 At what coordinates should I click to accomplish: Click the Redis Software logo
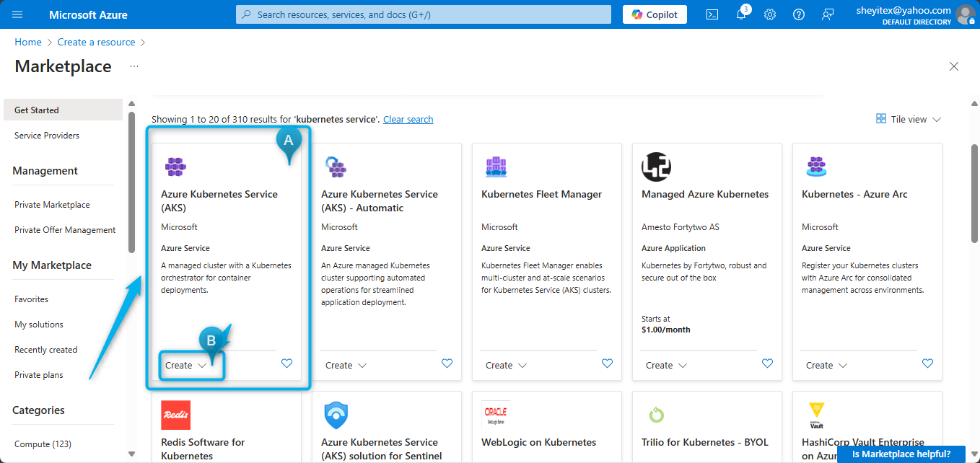click(x=175, y=415)
